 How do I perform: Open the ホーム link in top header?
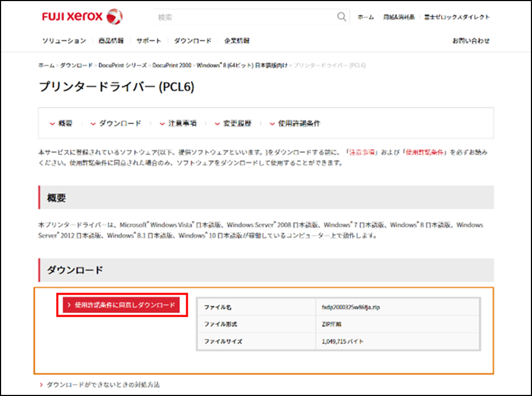(365, 17)
